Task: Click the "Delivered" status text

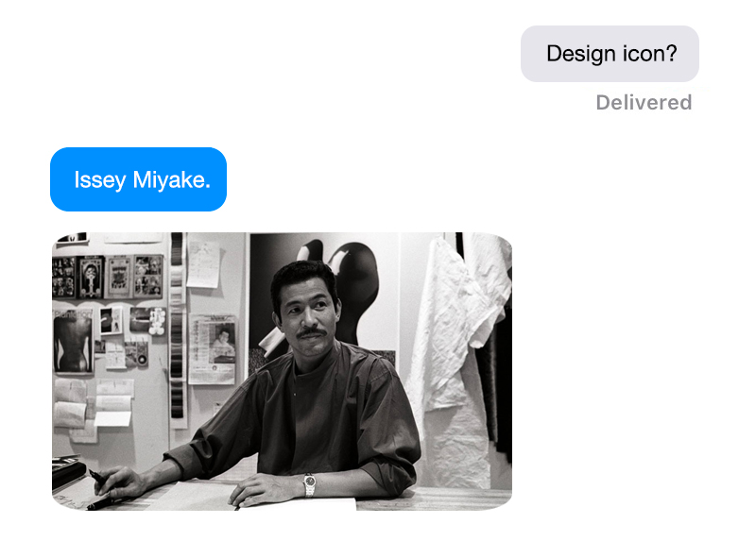Action: pyautogui.click(x=644, y=103)
